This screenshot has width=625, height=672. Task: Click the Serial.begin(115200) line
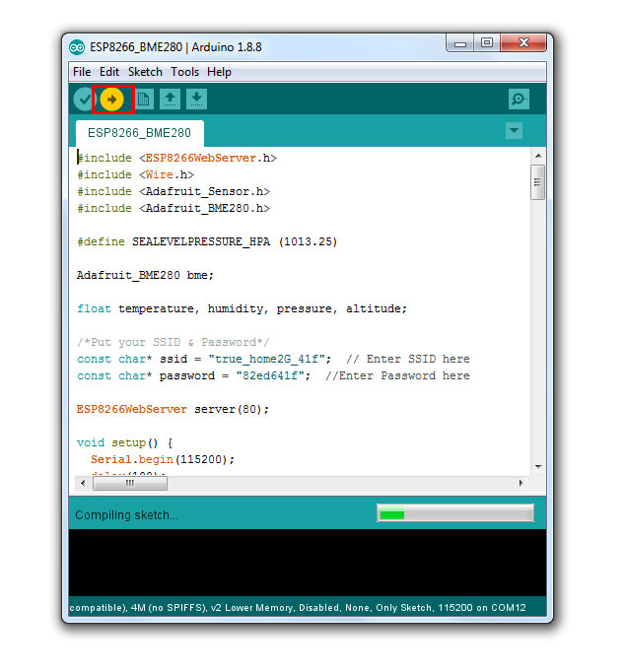[163, 459]
